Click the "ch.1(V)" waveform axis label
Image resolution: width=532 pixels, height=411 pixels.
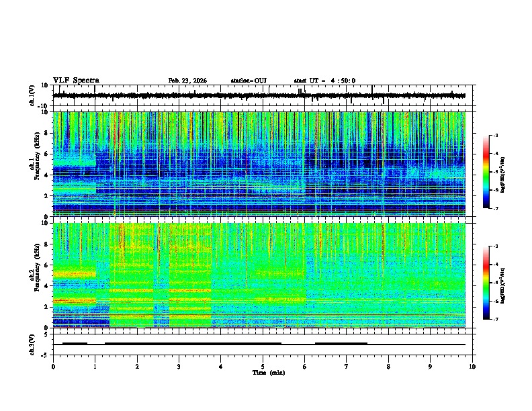click(x=32, y=95)
